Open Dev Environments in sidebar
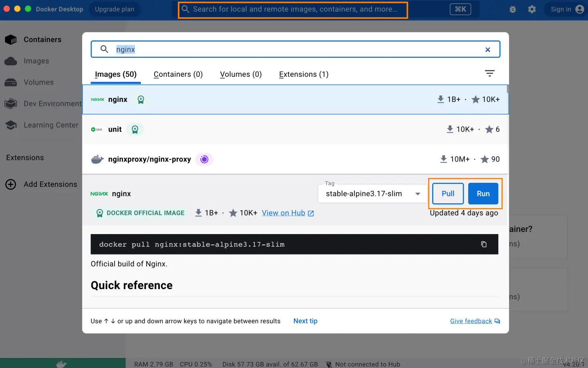This screenshot has width=588, height=368. click(43, 104)
